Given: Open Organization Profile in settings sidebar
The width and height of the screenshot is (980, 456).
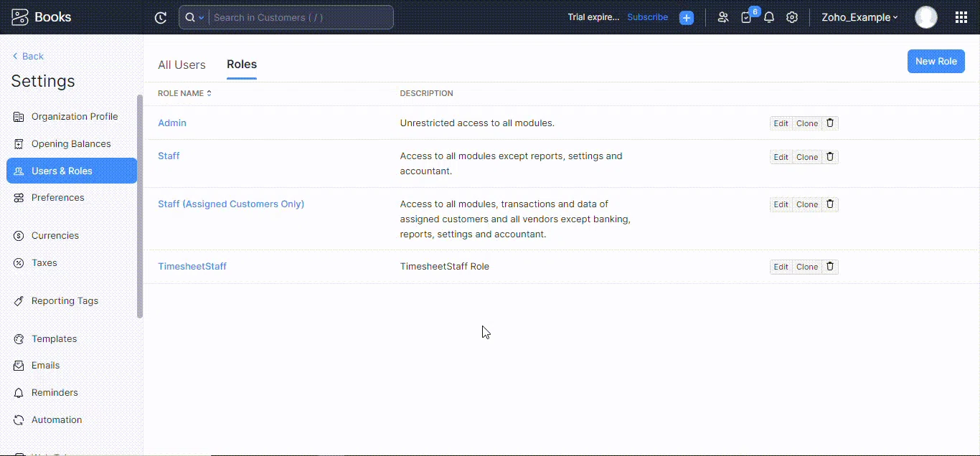Looking at the screenshot, I should [x=74, y=117].
